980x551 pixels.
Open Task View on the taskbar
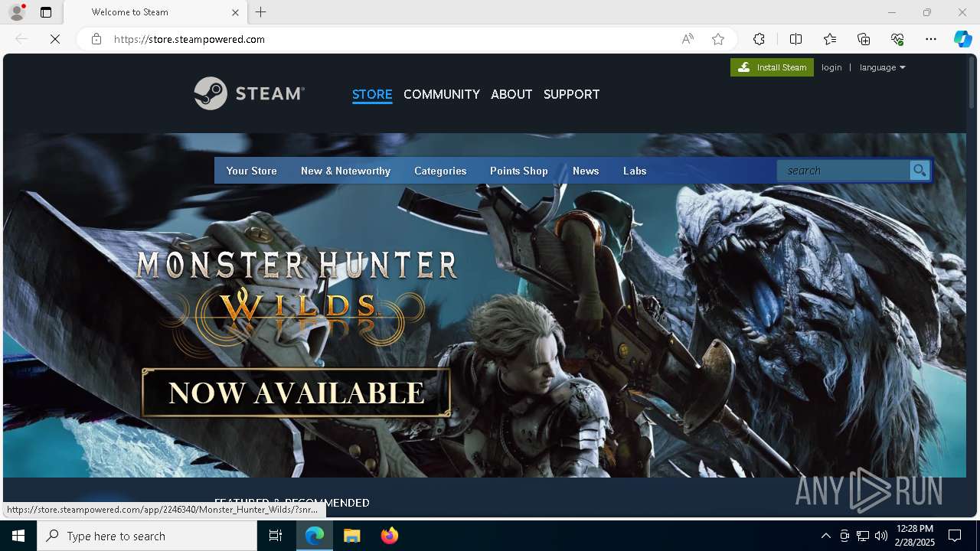point(276,536)
